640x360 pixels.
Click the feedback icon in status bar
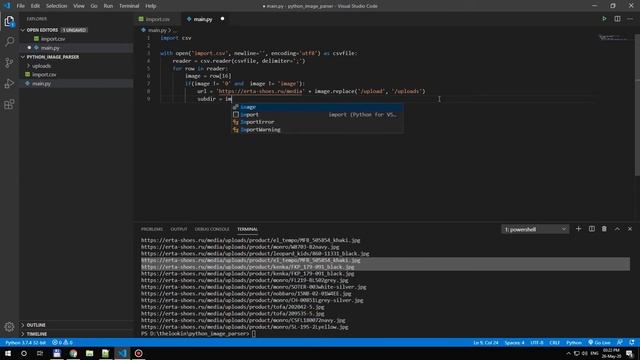pos(620,342)
